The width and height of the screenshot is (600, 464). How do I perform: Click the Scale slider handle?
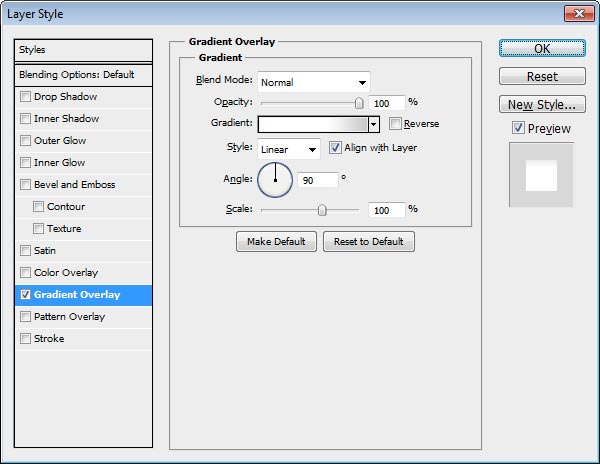point(322,210)
